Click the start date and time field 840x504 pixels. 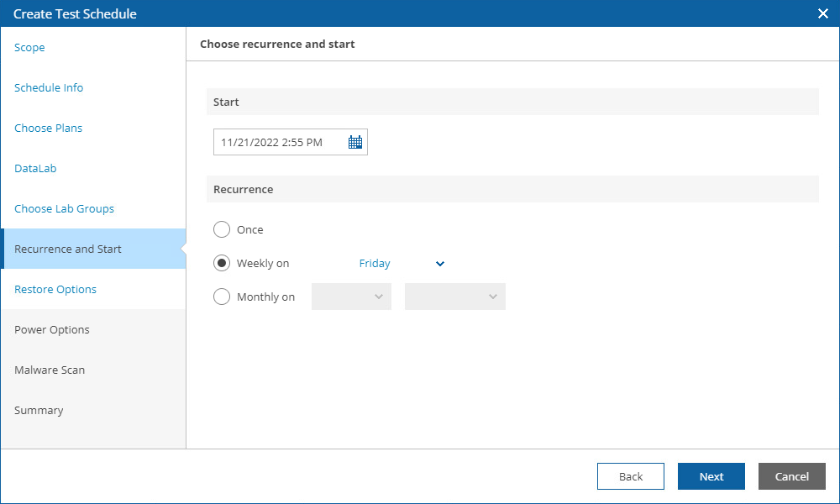pos(277,143)
